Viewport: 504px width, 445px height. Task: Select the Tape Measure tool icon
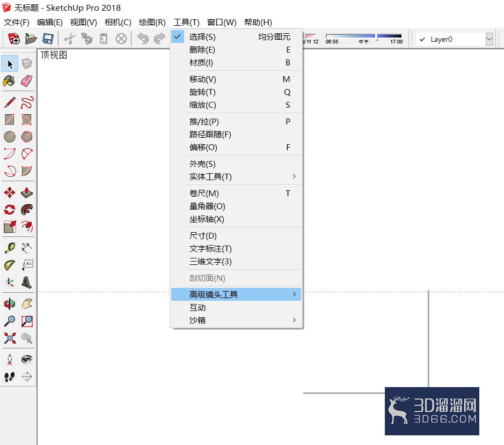point(10,248)
